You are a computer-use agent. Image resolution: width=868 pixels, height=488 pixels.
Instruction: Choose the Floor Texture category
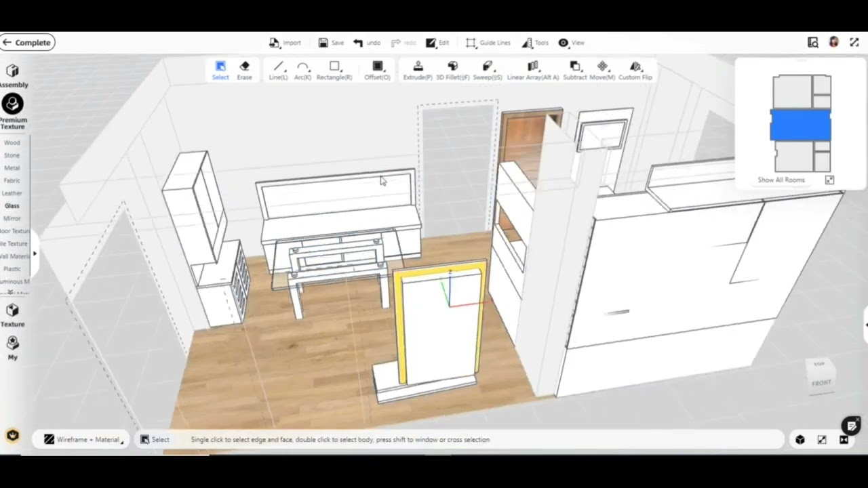click(14, 231)
